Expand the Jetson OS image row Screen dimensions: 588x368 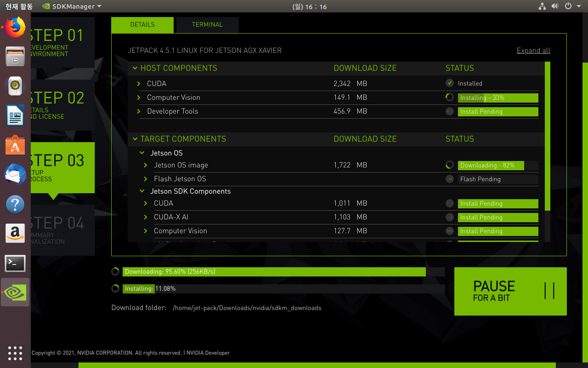click(146, 165)
